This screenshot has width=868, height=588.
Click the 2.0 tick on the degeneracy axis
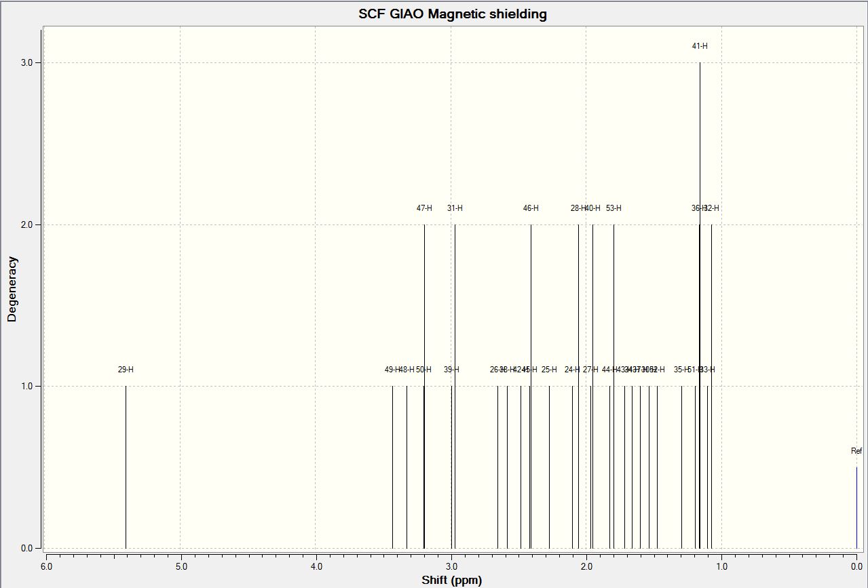point(26,224)
